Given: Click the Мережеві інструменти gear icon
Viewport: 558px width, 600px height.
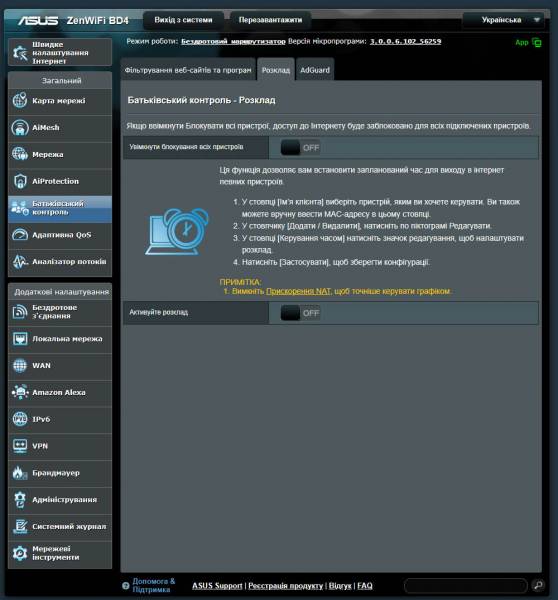Looking at the screenshot, I should tap(20, 553).
